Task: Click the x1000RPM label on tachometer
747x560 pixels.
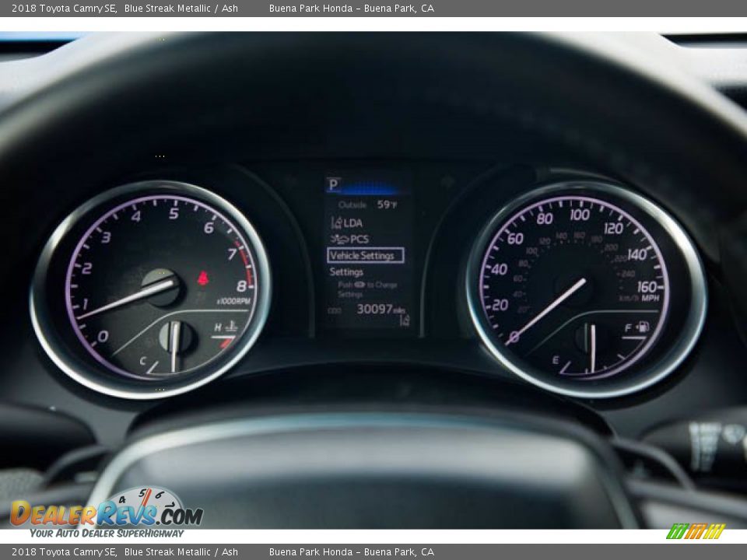Action: point(233,302)
